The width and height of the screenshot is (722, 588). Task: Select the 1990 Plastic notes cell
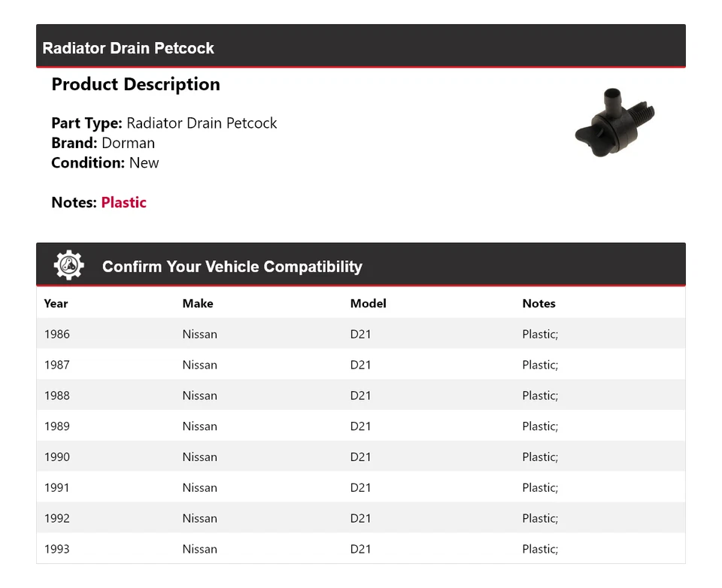[540, 457]
